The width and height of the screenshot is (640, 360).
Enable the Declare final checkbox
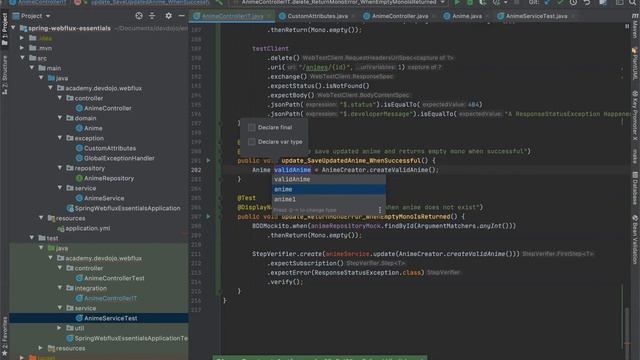[252, 127]
